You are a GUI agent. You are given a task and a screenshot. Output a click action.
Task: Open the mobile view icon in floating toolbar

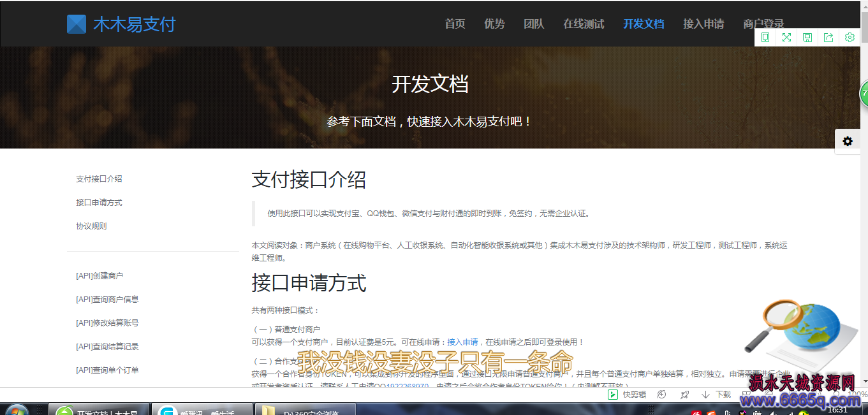(x=765, y=38)
